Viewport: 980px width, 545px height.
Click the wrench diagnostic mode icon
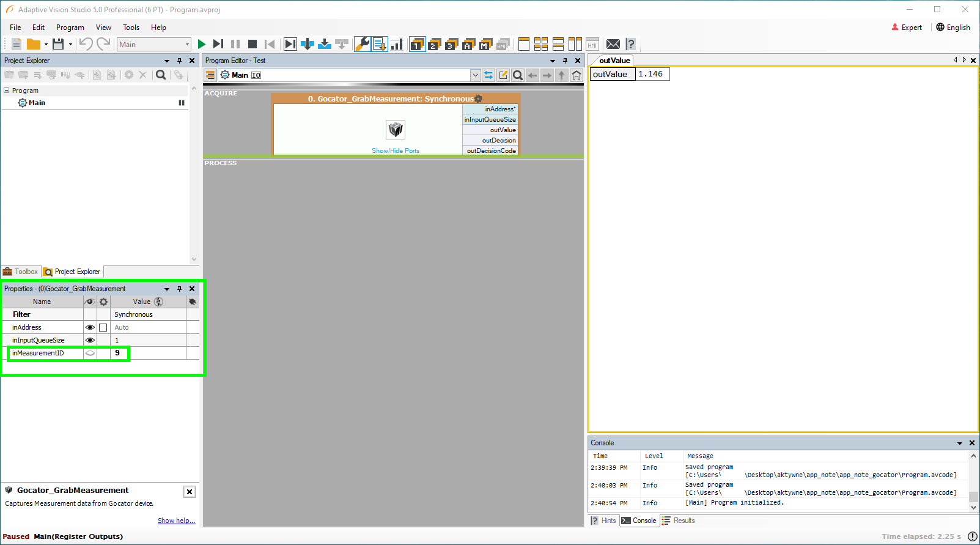362,44
